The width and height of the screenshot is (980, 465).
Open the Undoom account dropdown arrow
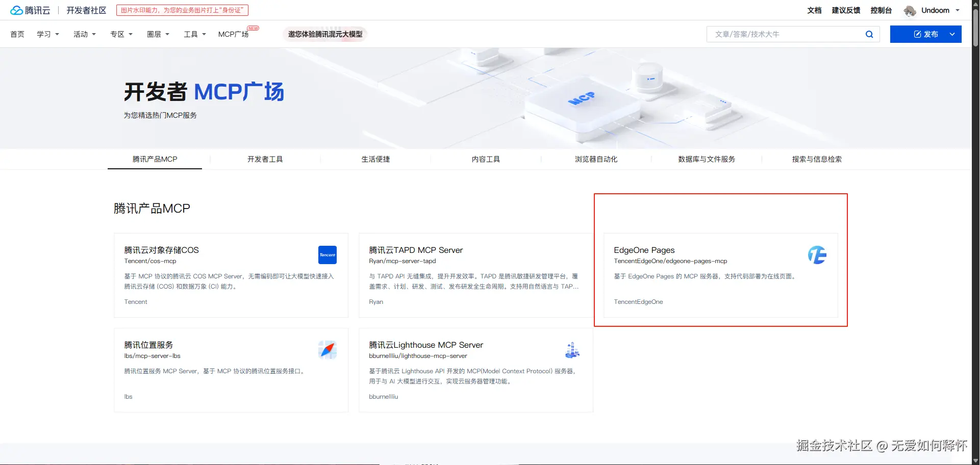(958, 10)
